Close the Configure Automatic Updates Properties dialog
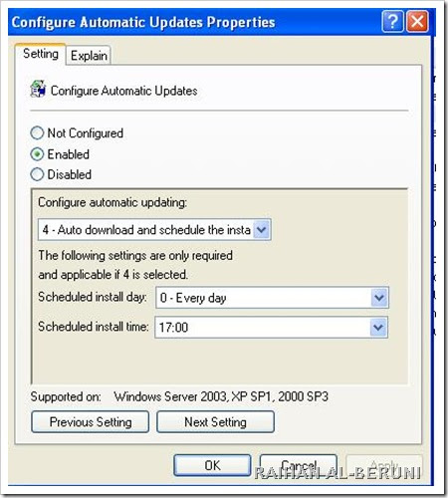The width and height of the screenshot is (448, 498). [x=417, y=22]
